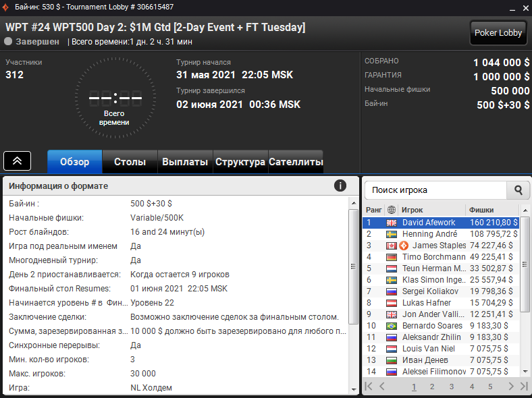This screenshot has width=532, height=398.
Task: Click the partypoker logo next to James Staples
Action: click(x=404, y=246)
